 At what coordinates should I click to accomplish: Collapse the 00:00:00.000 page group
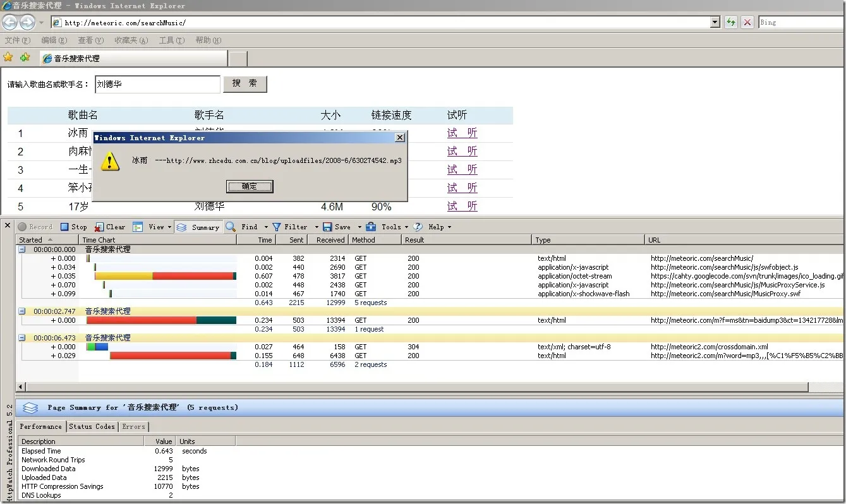pyautogui.click(x=21, y=249)
